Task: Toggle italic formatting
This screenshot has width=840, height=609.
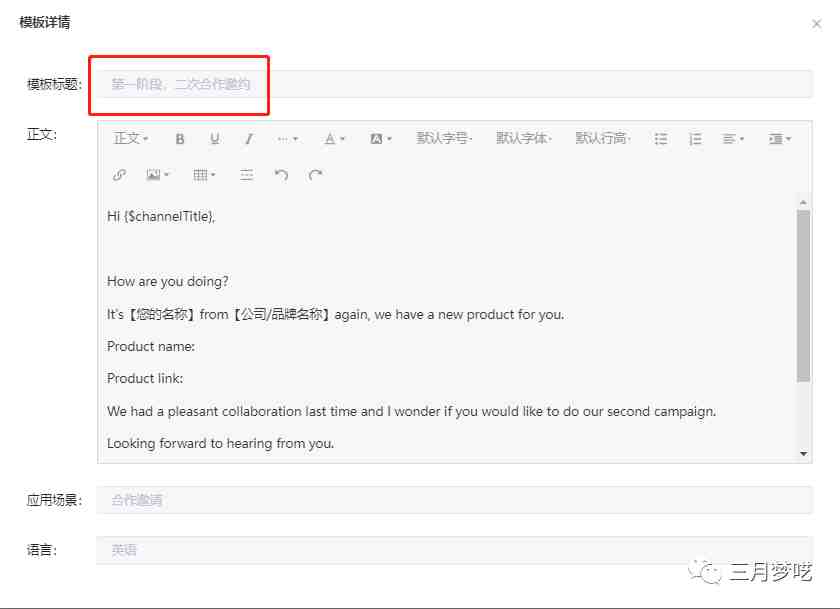Action: point(249,139)
